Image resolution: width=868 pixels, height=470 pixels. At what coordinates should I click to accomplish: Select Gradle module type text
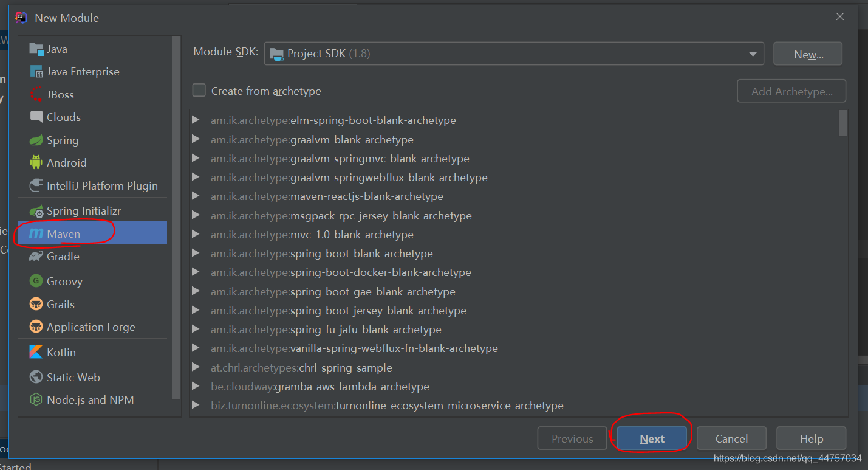click(x=63, y=257)
